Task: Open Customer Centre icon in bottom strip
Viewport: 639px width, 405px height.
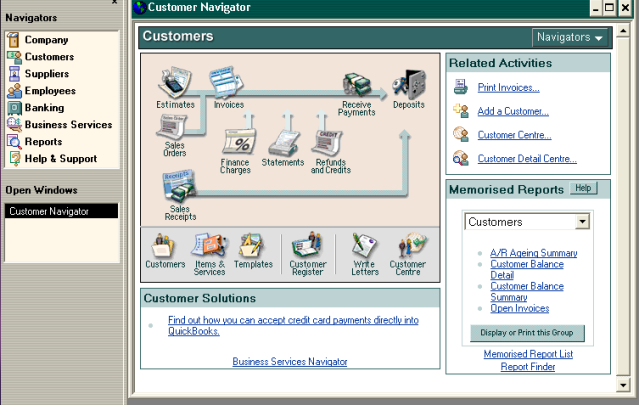Action: (412, 246)
